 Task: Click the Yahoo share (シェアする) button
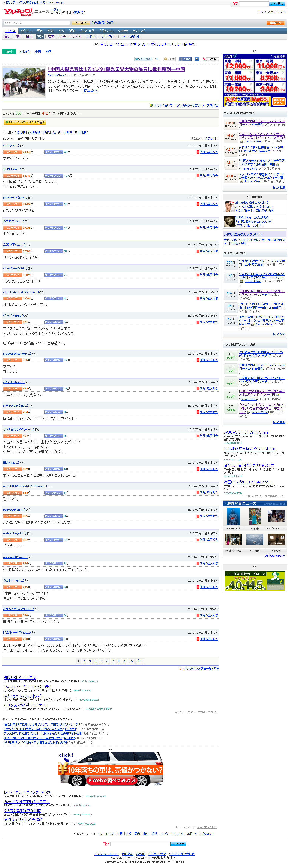[210, 59]
